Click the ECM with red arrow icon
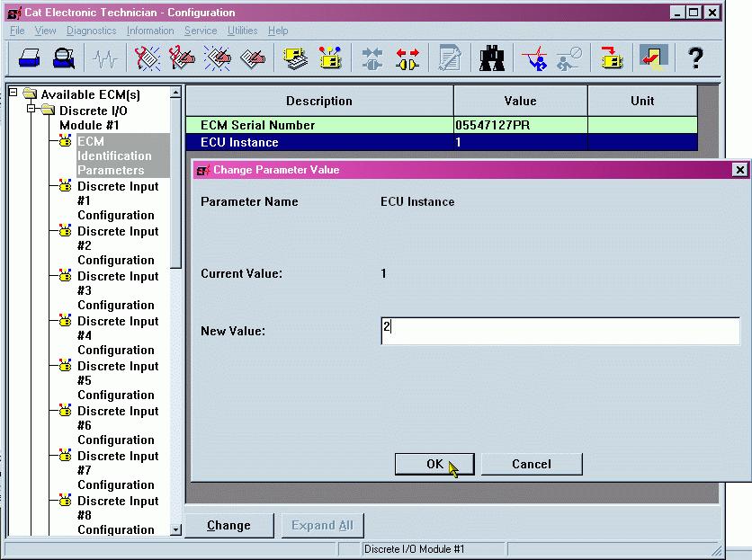 [x=612, y=58]
